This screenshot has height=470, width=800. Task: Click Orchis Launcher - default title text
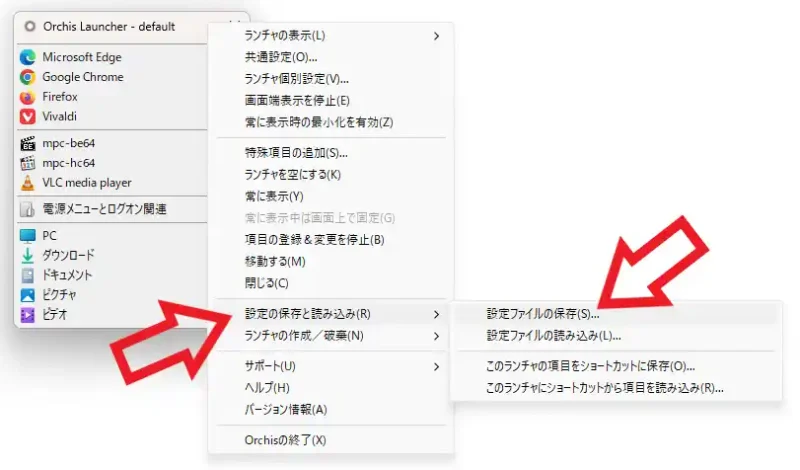pos(109,27)
